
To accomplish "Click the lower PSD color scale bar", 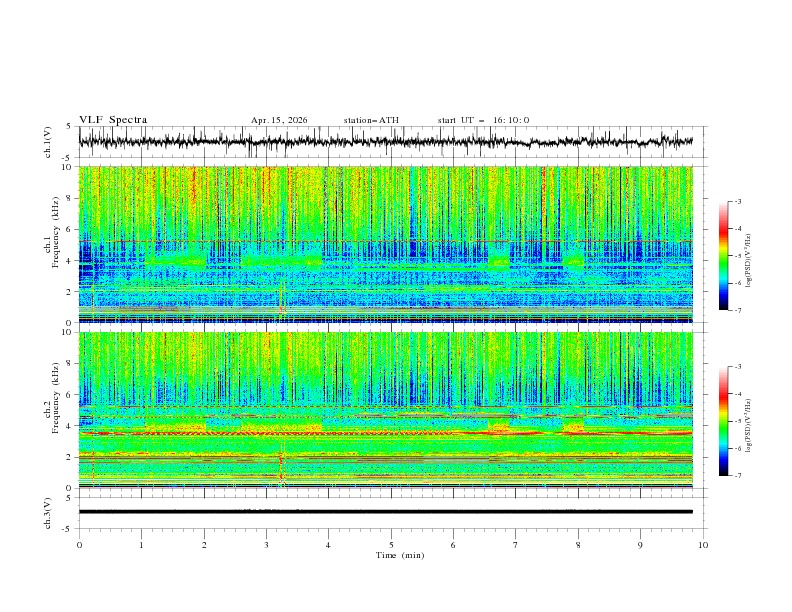I will tap(723, 421).
